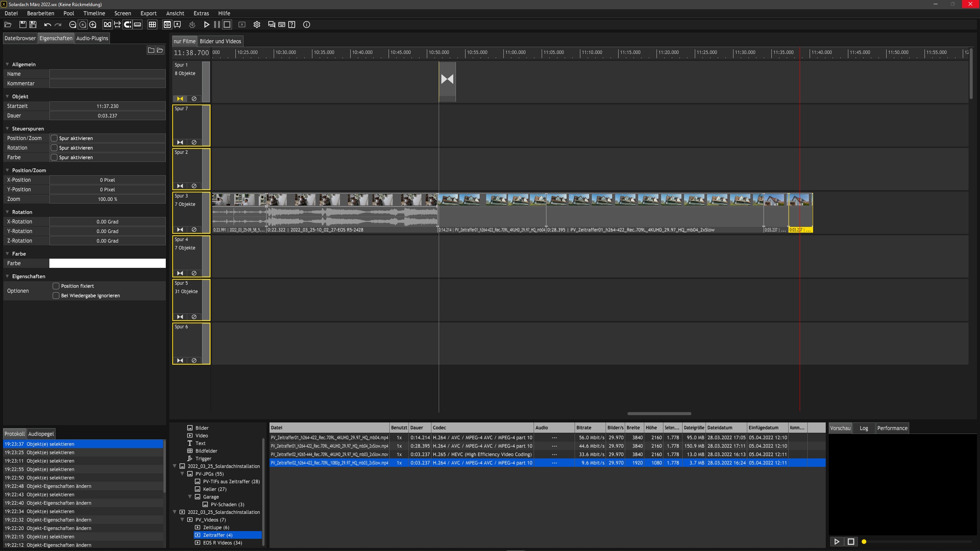Viewport: 980px width, 551px height.
Task: Collapse the Rotation section
Action: point(7,212)
